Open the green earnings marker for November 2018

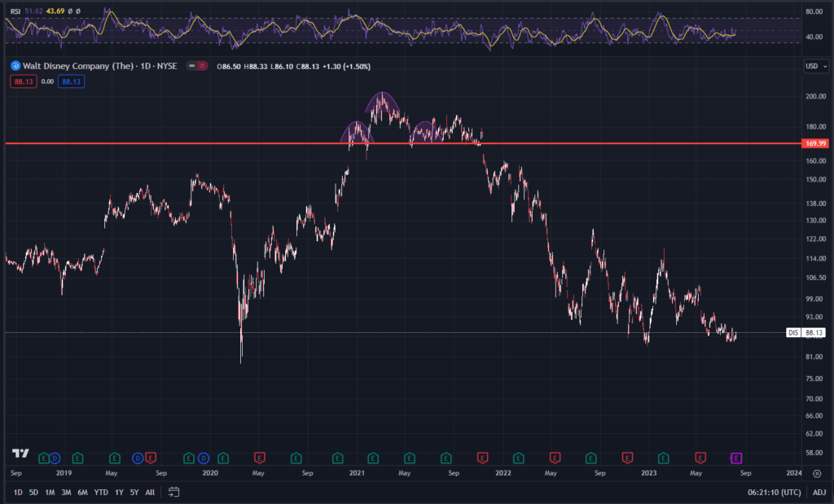[44, 458]
